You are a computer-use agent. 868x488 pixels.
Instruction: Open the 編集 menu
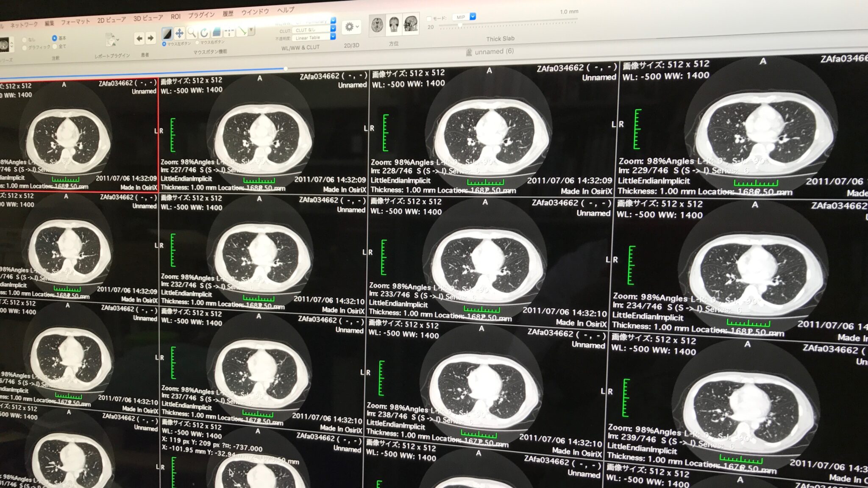point(49,23)
